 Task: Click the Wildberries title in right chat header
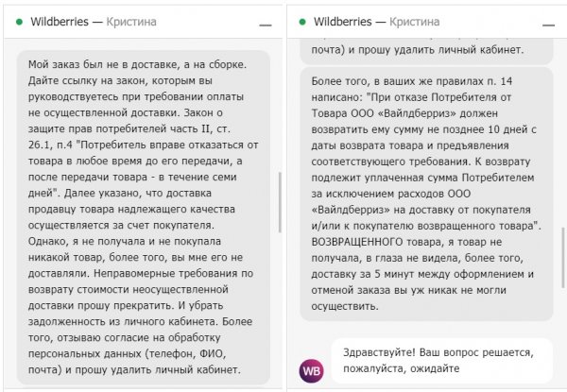click(x=342, y=22)
